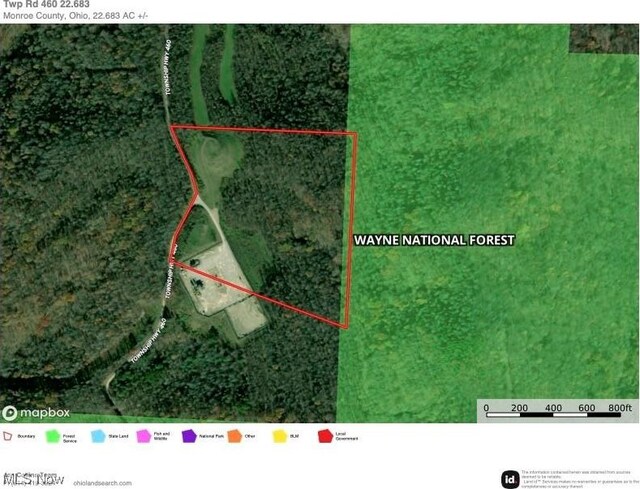Click the orange Other legend swatch
Viewport: 640px width, 489px height.
tap(235, 436)
